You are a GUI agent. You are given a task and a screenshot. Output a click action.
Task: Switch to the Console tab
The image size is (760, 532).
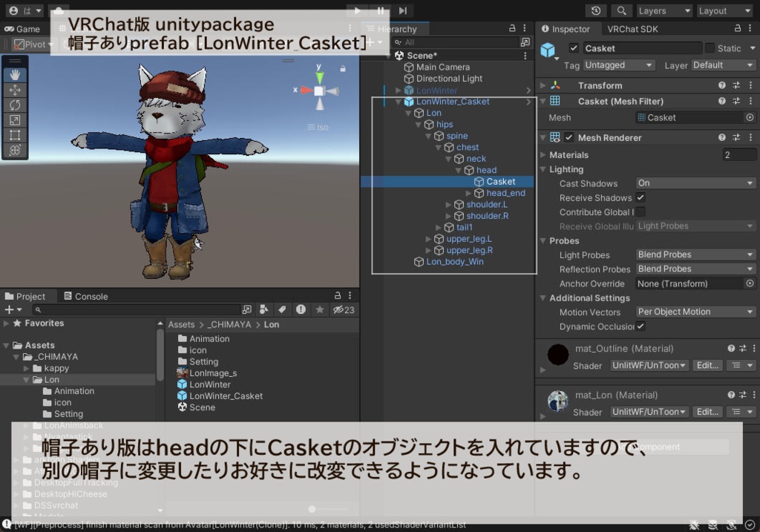(x=86, y=296)
